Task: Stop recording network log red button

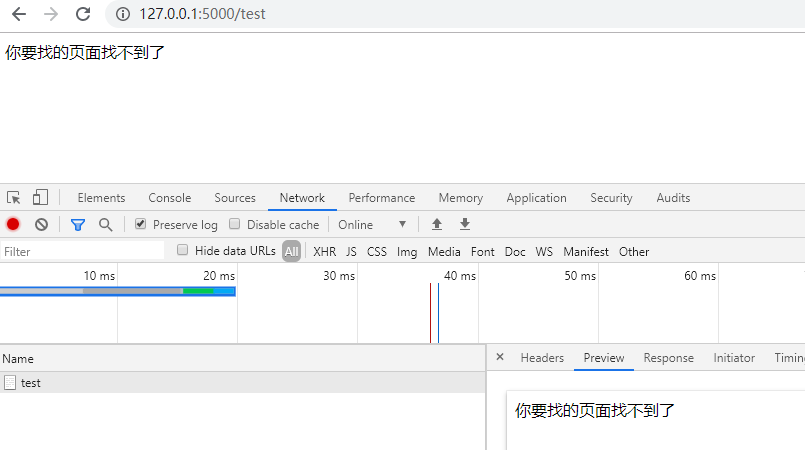Action: coord(13,224)
